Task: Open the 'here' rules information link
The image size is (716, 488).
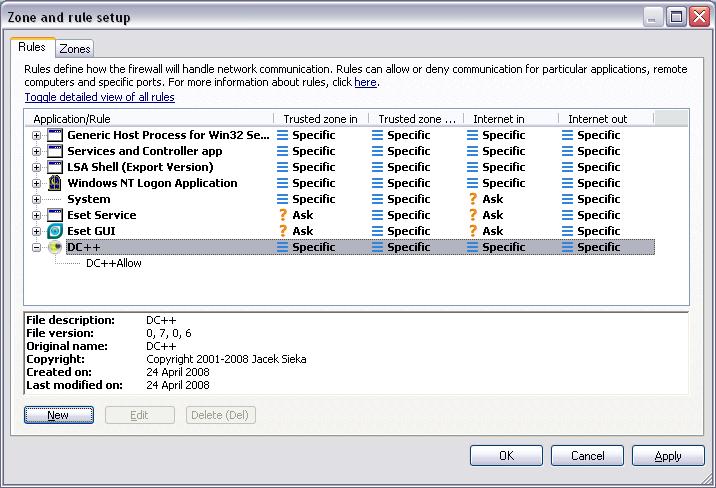Action: pos(365,82)
